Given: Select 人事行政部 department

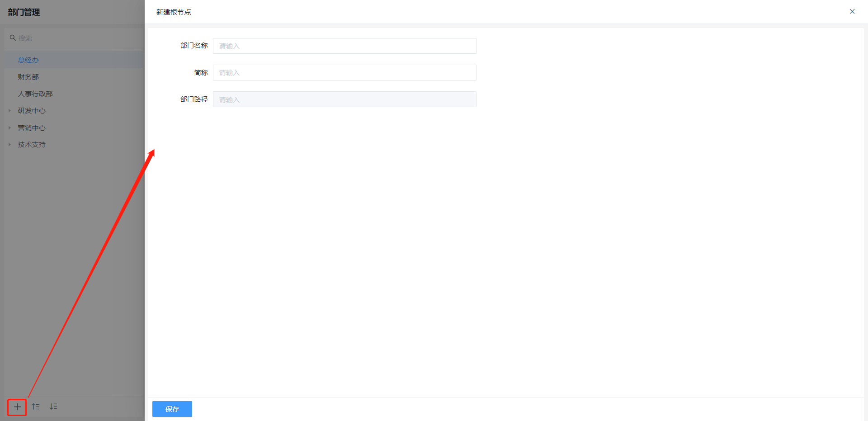Looking at the screenshot, I should [x=35, y=94].
